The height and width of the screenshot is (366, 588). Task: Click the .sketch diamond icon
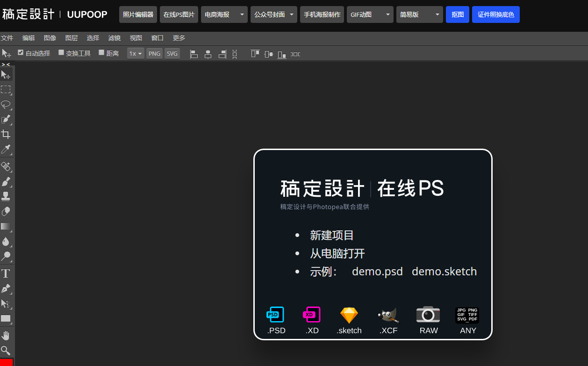pos(349,315)
